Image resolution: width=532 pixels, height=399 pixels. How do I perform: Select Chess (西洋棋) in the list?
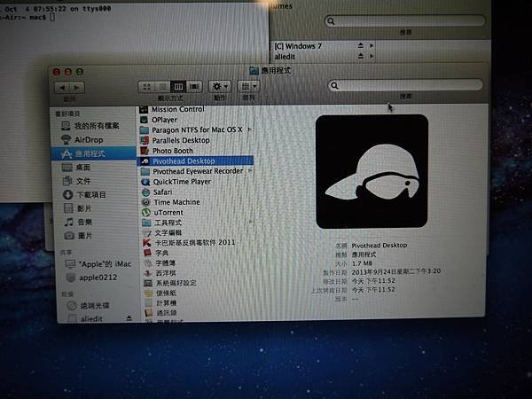[160, 273]
